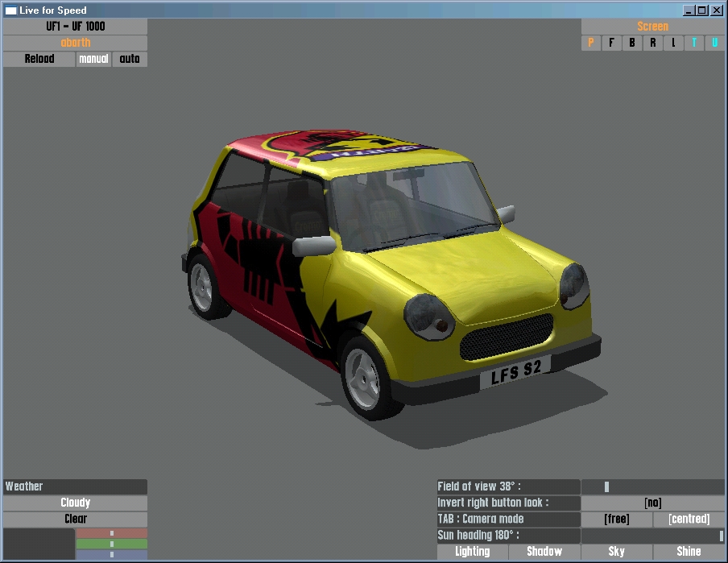Select the P view button

(590, 43)
